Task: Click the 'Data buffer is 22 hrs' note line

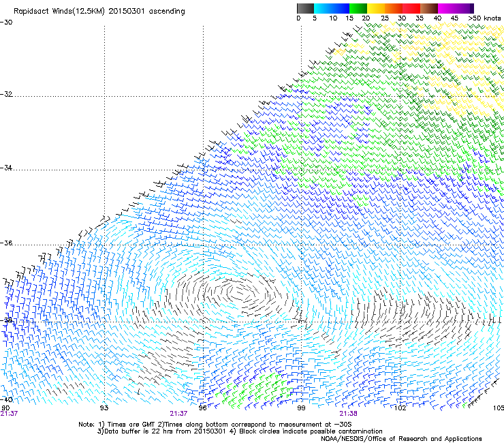Action: pos(240,431)
